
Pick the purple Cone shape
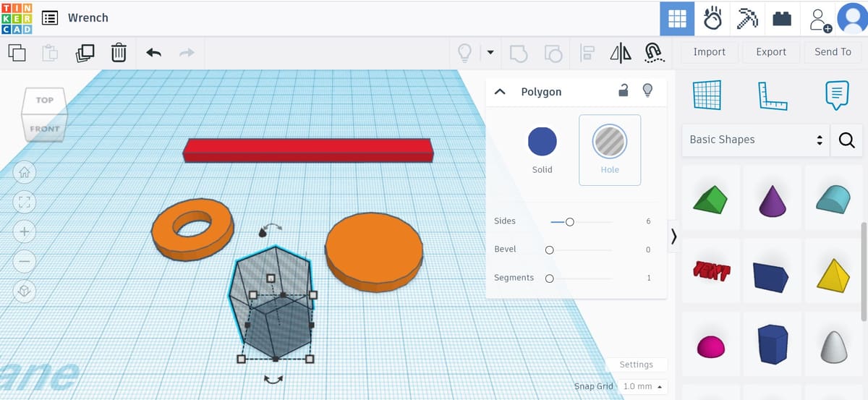(x=772, y=200)
